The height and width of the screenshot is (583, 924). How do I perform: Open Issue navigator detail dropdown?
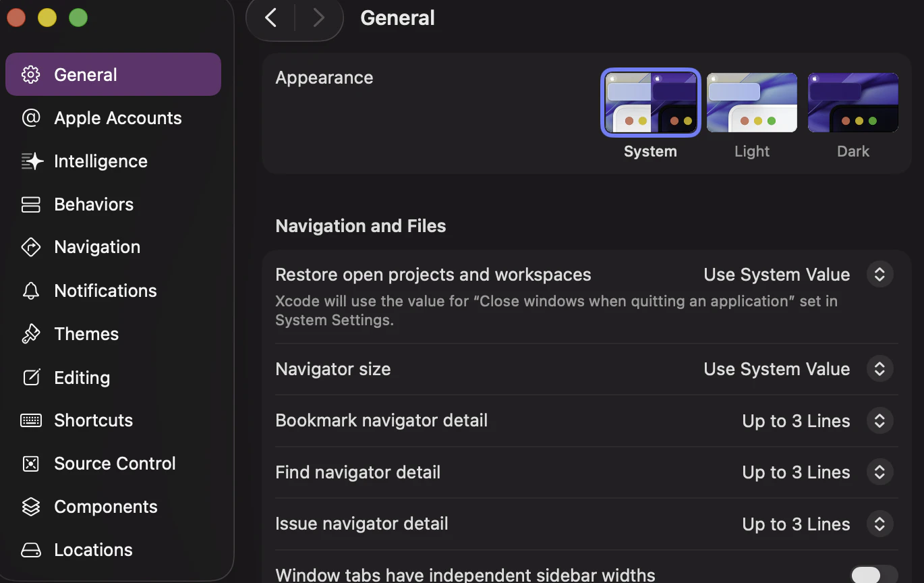tap(879, 524)
